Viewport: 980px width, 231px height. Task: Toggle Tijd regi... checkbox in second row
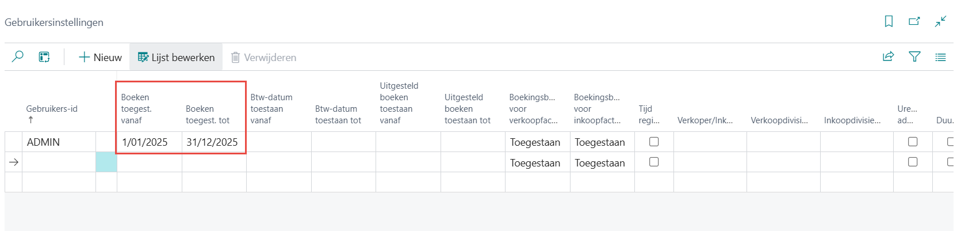[654, 162]
